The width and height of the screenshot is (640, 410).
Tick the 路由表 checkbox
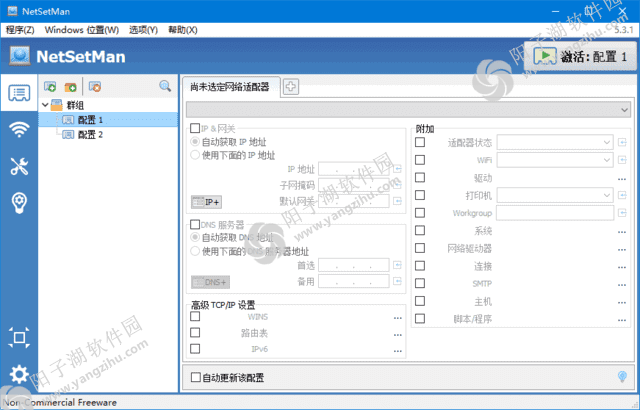(x=195, y=332)
